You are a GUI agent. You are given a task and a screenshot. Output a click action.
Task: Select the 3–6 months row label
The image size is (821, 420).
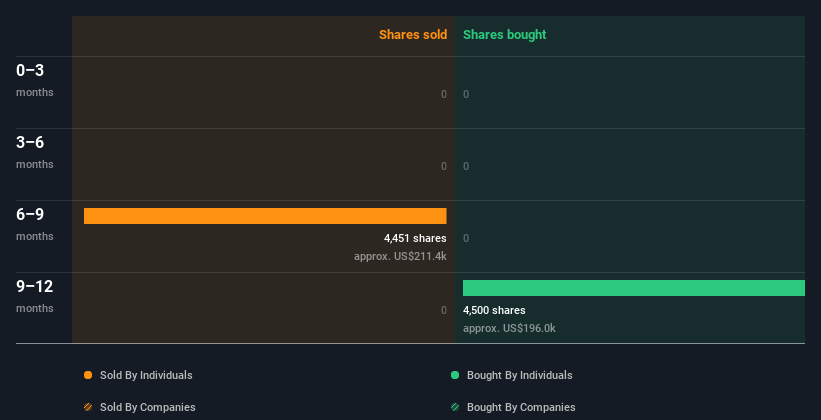(35, 152)
